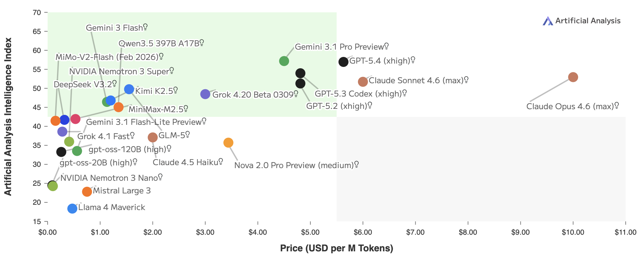Click the lightbulb icon next to Kimi K2.5
Image resolution: width=644 pixels, height=259 pixels.
(x=175, y=90)
